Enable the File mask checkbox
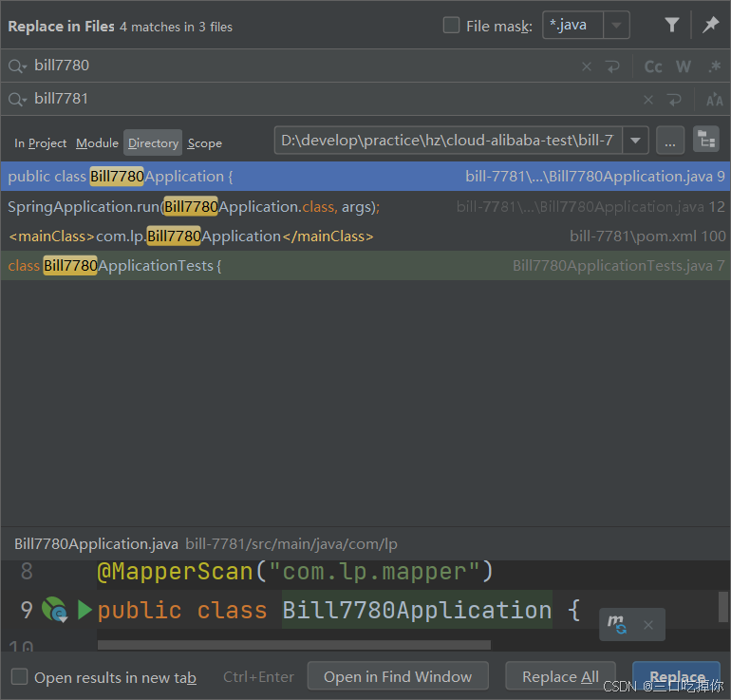The height and width of the screenshot is (700, 731). [x=451, y=26]
